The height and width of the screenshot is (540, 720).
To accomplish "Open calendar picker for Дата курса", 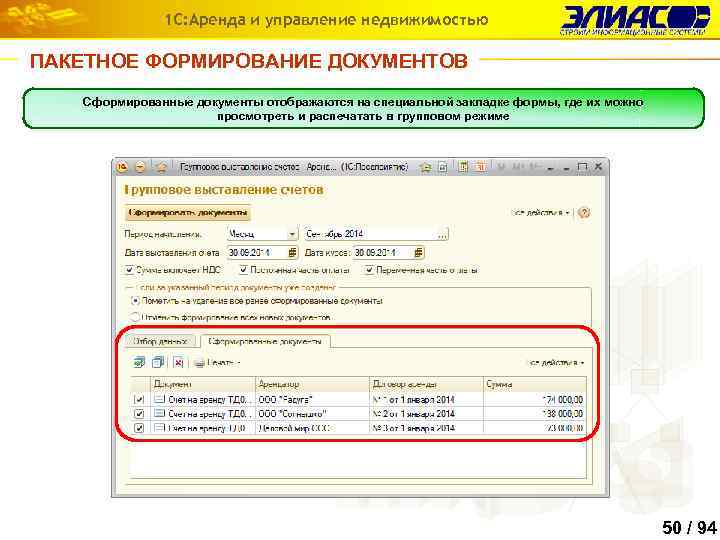I will (418, 253).
